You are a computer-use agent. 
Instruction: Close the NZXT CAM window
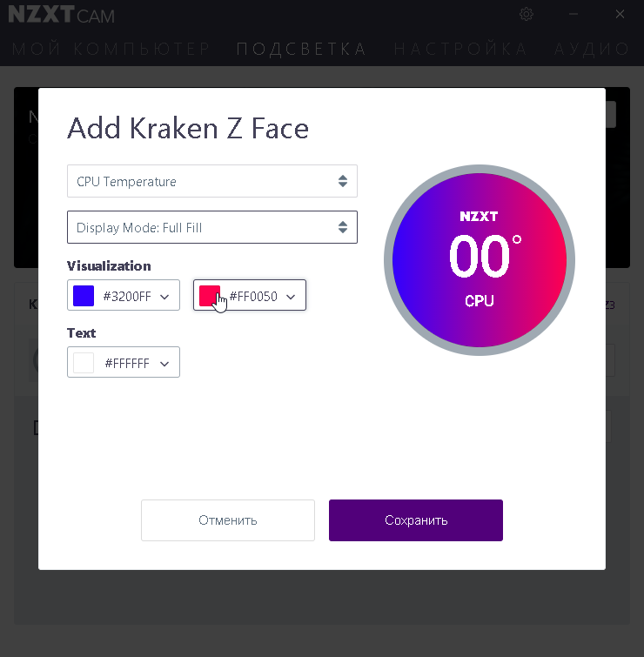tap(620, 15)
